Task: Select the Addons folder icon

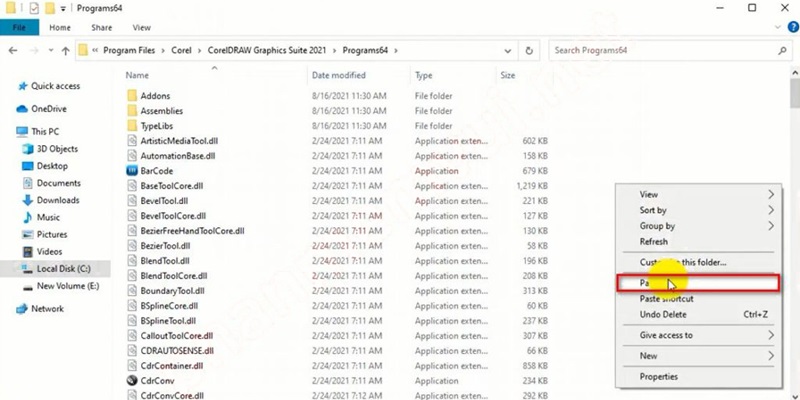Action: pyautogui.click(x=132, y=95)
